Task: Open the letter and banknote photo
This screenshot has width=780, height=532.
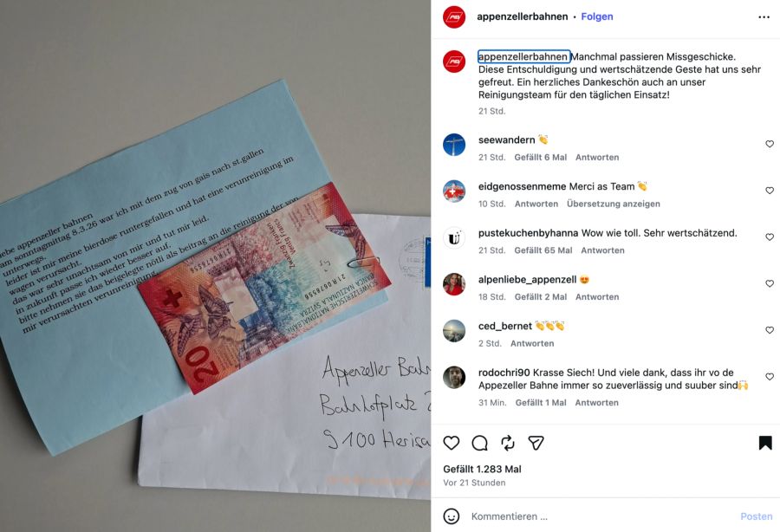Action: (x=216, y=266)
